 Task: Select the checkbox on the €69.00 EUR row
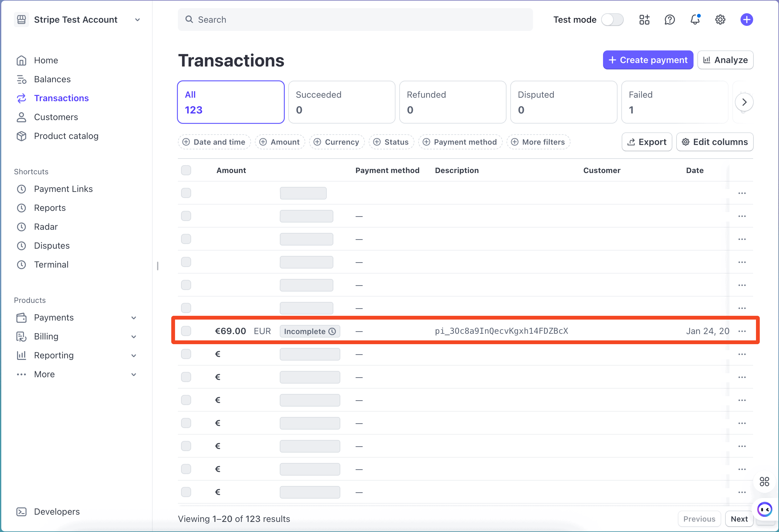(186, 331)
